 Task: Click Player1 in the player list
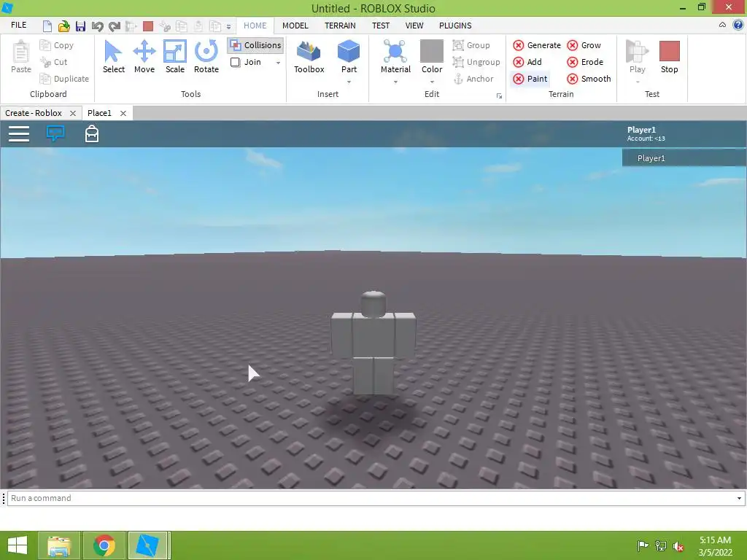[x=684, y=158]
